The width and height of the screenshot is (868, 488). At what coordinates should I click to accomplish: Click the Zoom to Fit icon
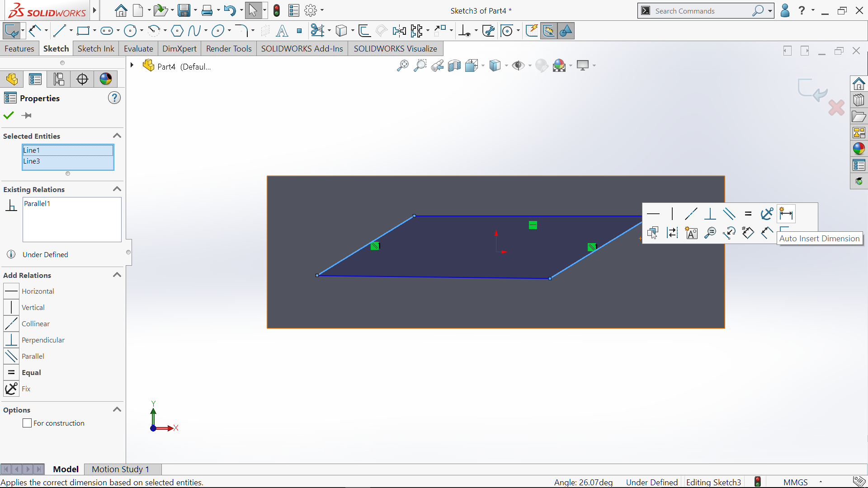[x=402, y=66]
